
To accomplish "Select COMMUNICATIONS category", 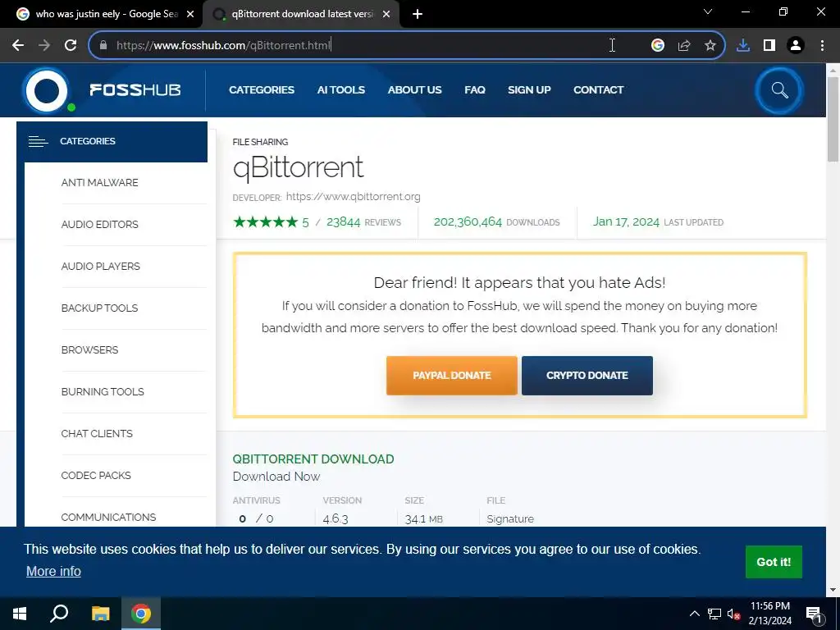I will [x=109, y=517].
